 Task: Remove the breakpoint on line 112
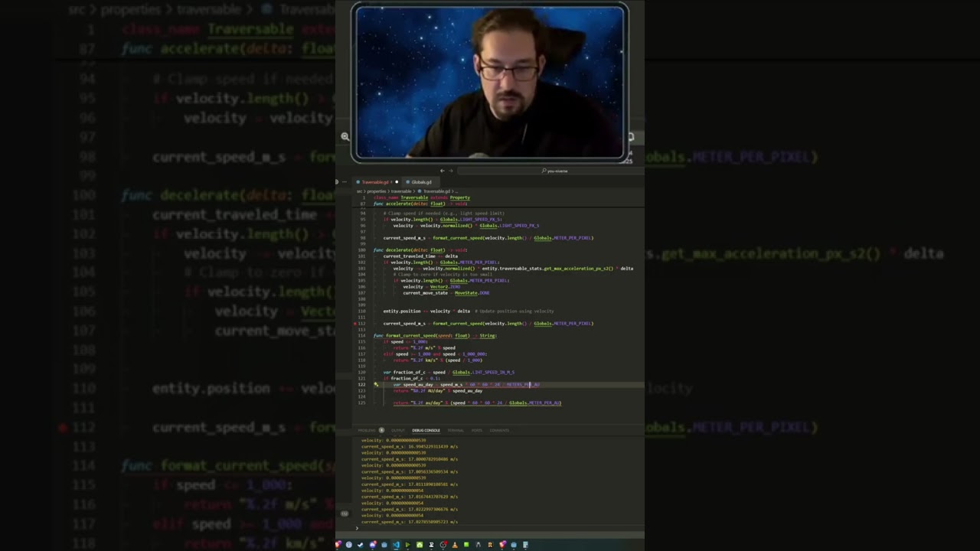coord(355,324)
